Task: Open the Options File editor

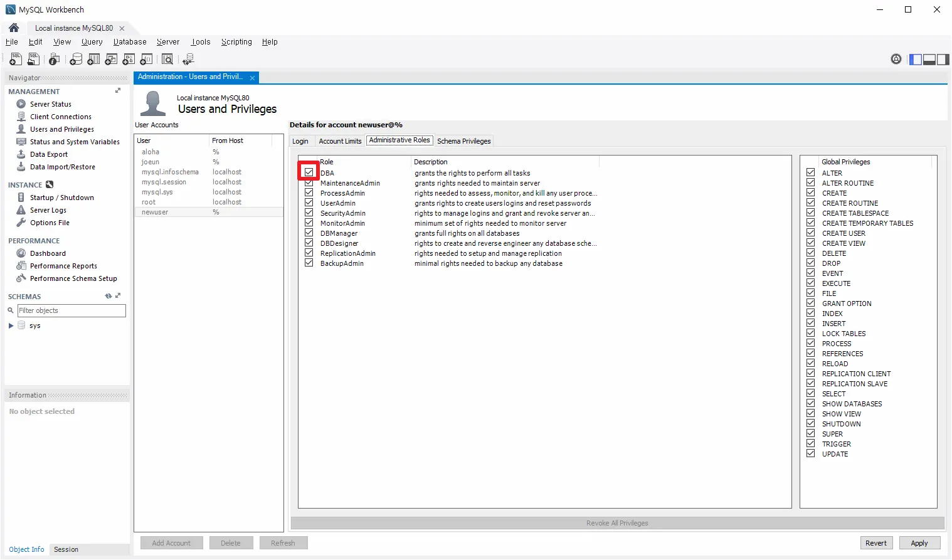Action: pos(50,223)
